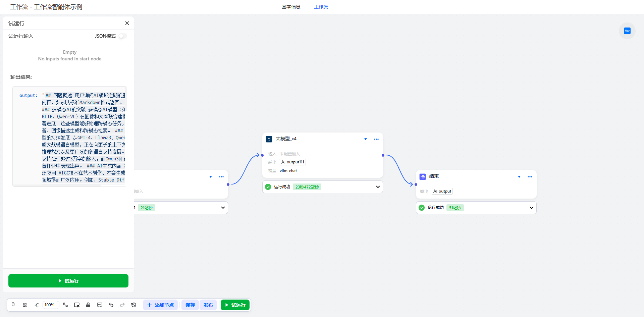Open more options on 大模型_x4- node
The image size is (644, 317).
(x=376, y=139)
